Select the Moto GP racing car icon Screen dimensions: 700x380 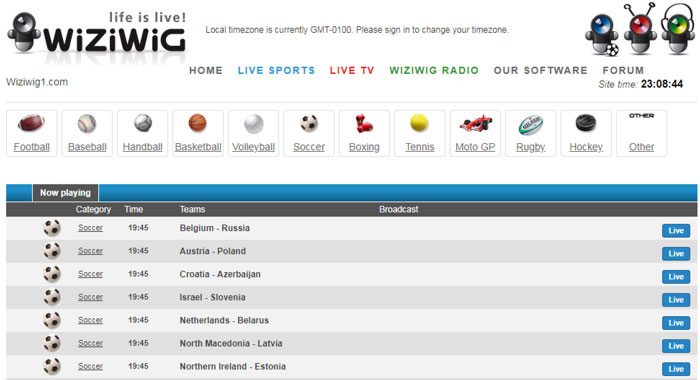pos(475,123)
